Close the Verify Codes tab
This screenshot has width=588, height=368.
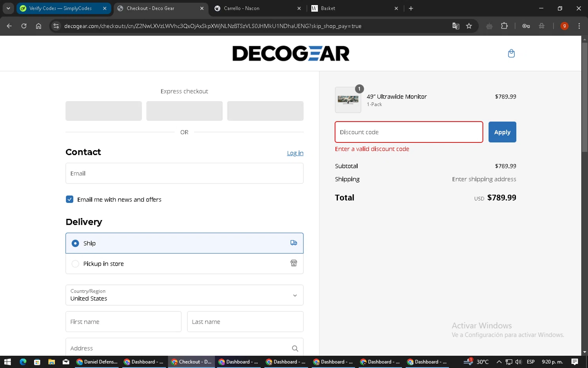coord(105,8)
